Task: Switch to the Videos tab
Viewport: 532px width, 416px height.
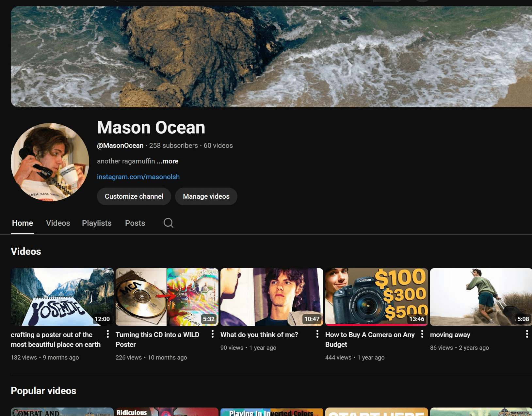Action: coord(58,223)
